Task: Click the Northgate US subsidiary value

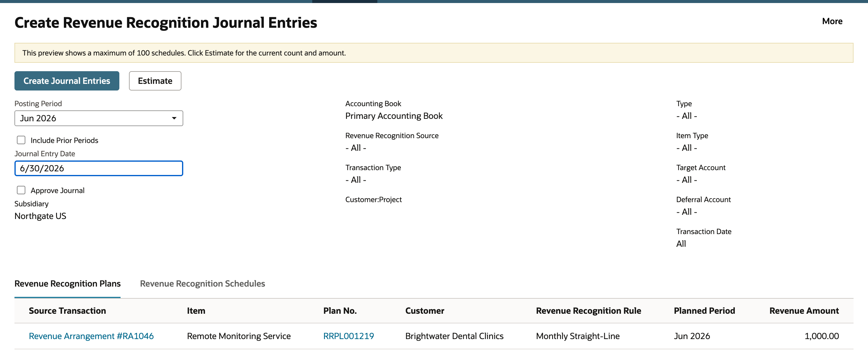Action: point(40,216)
